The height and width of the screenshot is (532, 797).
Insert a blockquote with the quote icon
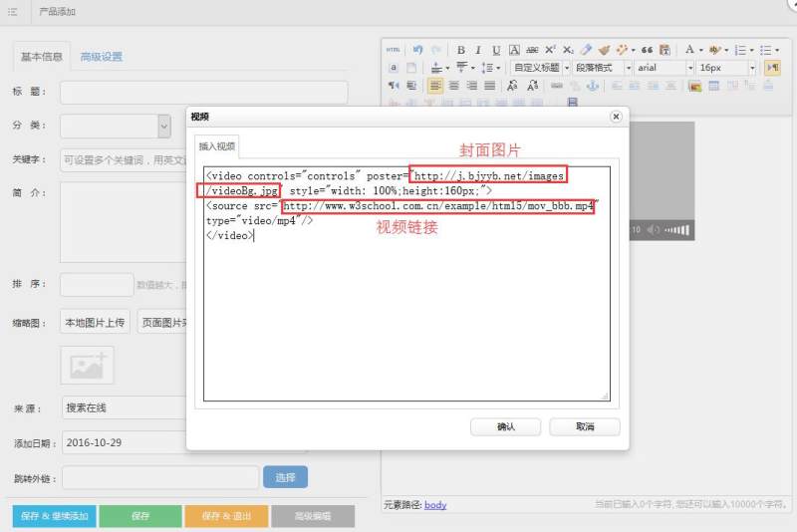click(647, 50)
